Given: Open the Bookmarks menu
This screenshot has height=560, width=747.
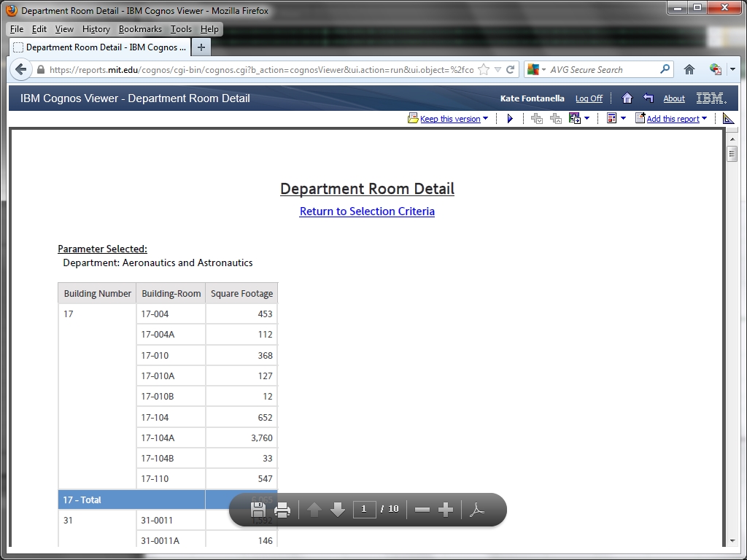Looking at the screenshot, I should point(140,29).
